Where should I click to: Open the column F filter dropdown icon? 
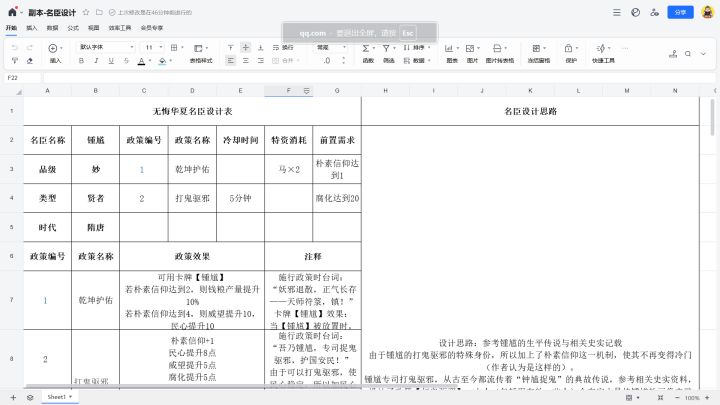tap(306, 91)
